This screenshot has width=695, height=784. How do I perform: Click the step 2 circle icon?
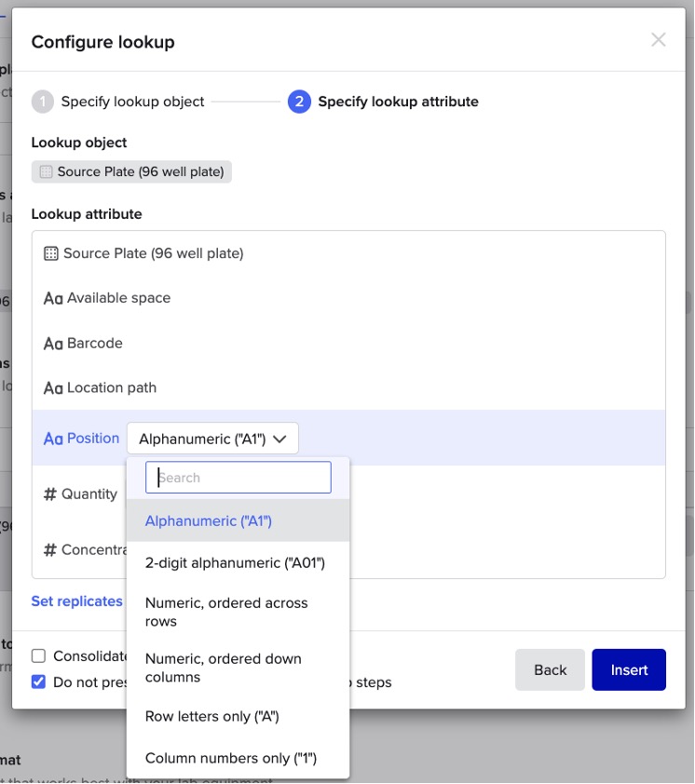(x=299, y=101)
